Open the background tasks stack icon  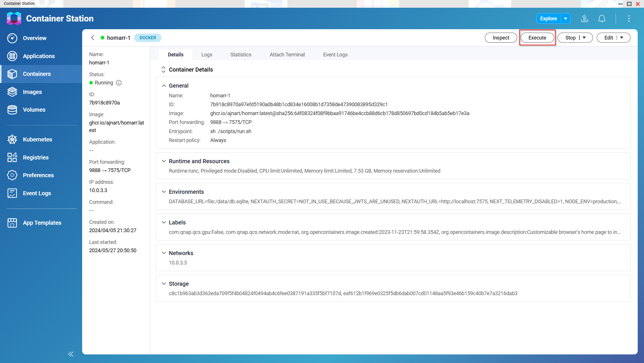coord(584,19)
